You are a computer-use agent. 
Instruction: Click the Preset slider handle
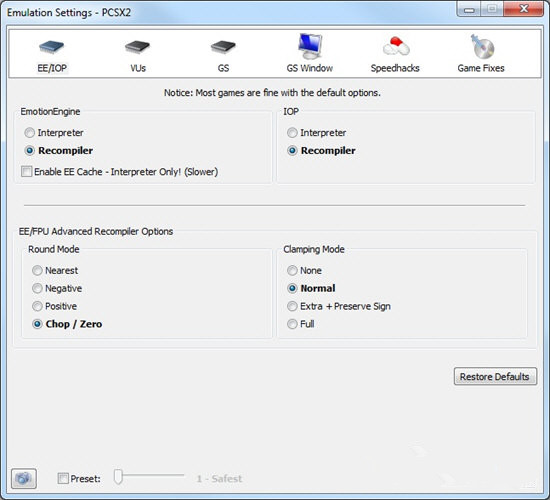118,477
